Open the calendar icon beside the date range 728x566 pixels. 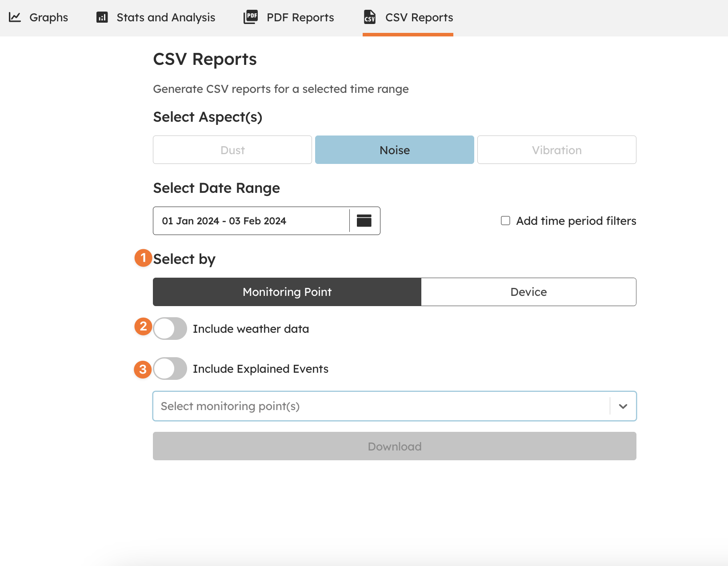(x=364, y=220)
